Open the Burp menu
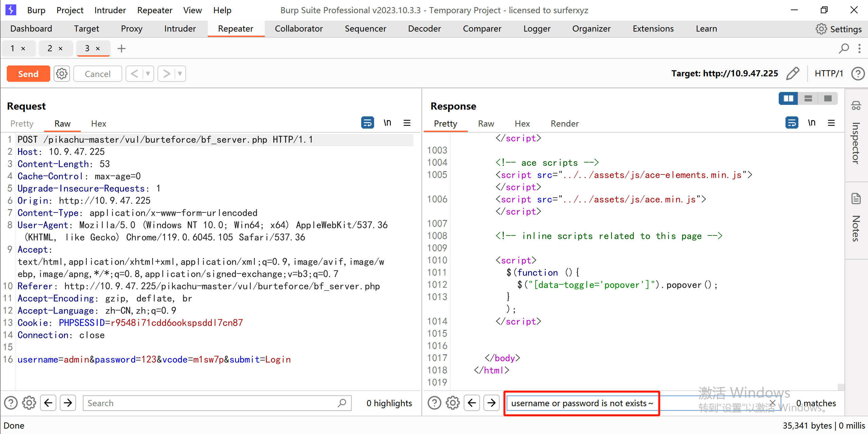Viewport: 868px width, 434px height. 36,10
